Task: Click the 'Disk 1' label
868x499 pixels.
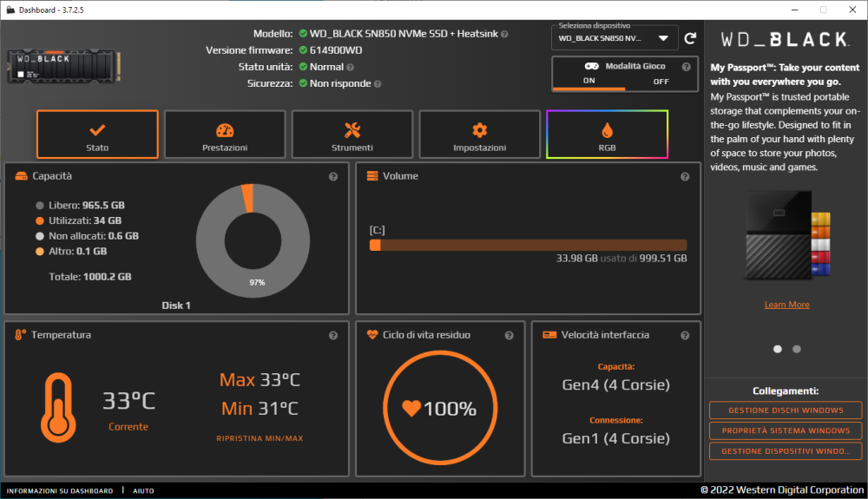Action: tap(176, 305)
